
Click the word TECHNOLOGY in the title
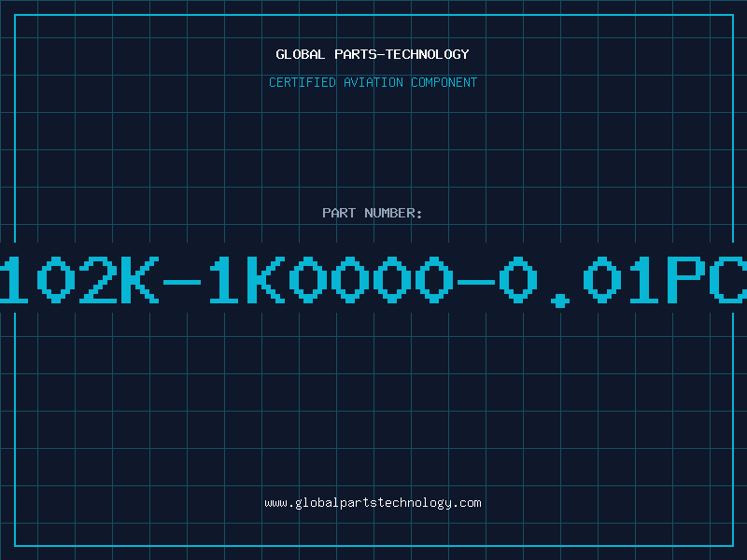(x=428, y=54)
